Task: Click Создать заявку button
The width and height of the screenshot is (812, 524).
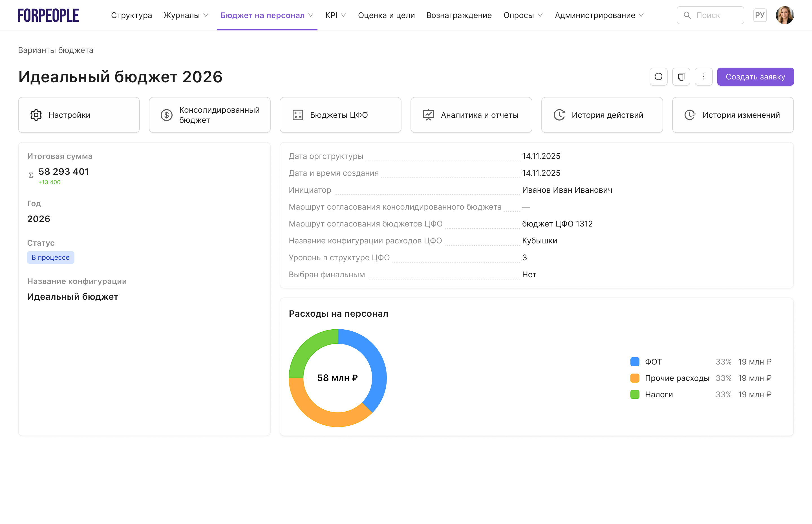Action: (x=755, y=77)
